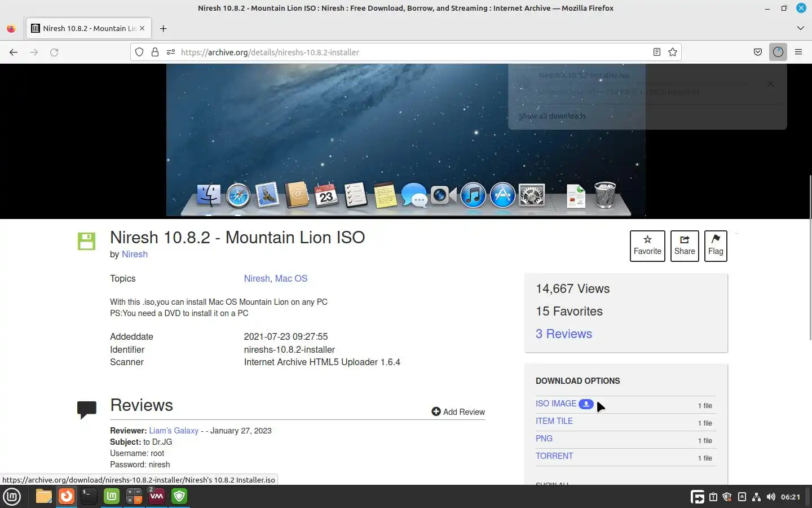This screenshot has height=508, width=812.
Task: Reload the current archive.org page
Action: [x=54, y=52]
